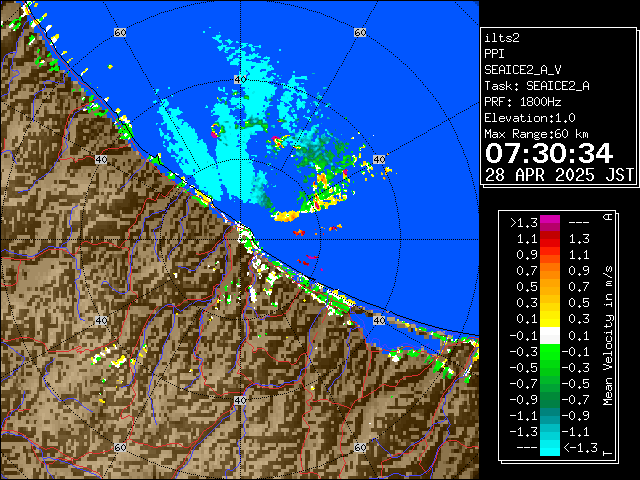Viewport: 640px width, 480px height.
Task: Select the 40 range label southwest over land
Action: pyautogui.click(x=101, y=320)
